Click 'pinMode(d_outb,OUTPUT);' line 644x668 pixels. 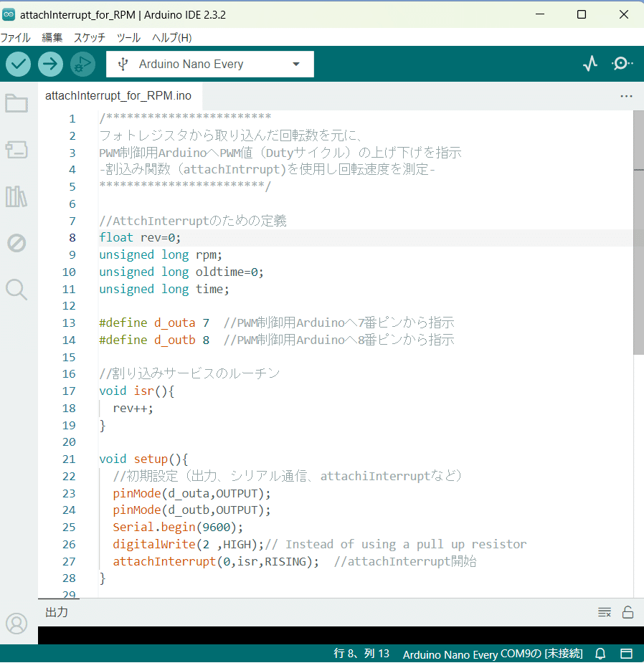coord(191,510)
